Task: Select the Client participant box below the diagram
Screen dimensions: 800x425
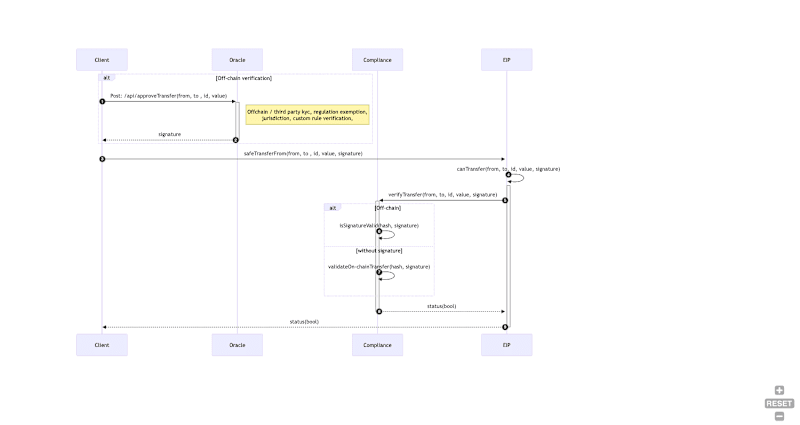Action: [x=102, y=345]
